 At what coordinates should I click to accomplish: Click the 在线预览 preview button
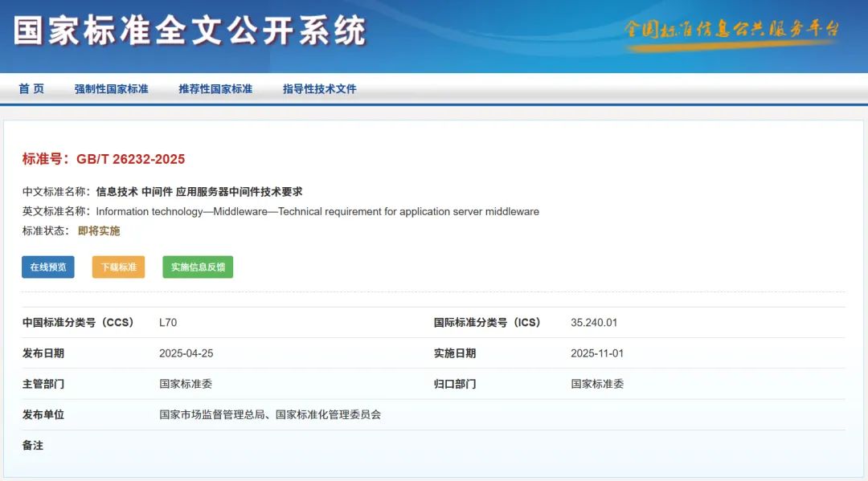[47, 267]
